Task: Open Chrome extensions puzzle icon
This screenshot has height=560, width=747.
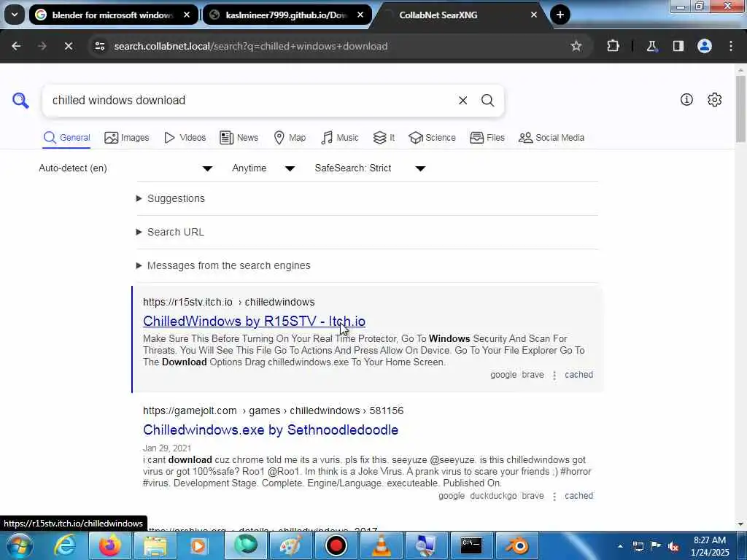Action: (613, 46)
